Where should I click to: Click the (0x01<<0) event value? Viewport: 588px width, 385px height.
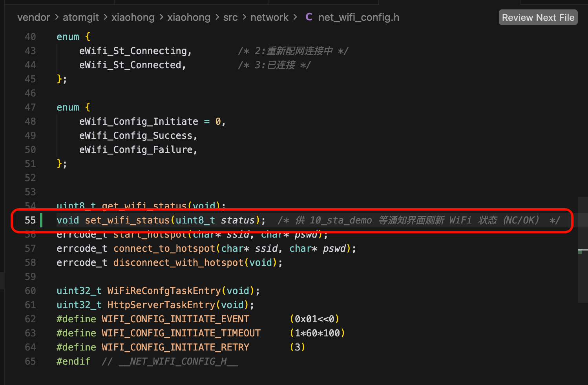(314, 319)
